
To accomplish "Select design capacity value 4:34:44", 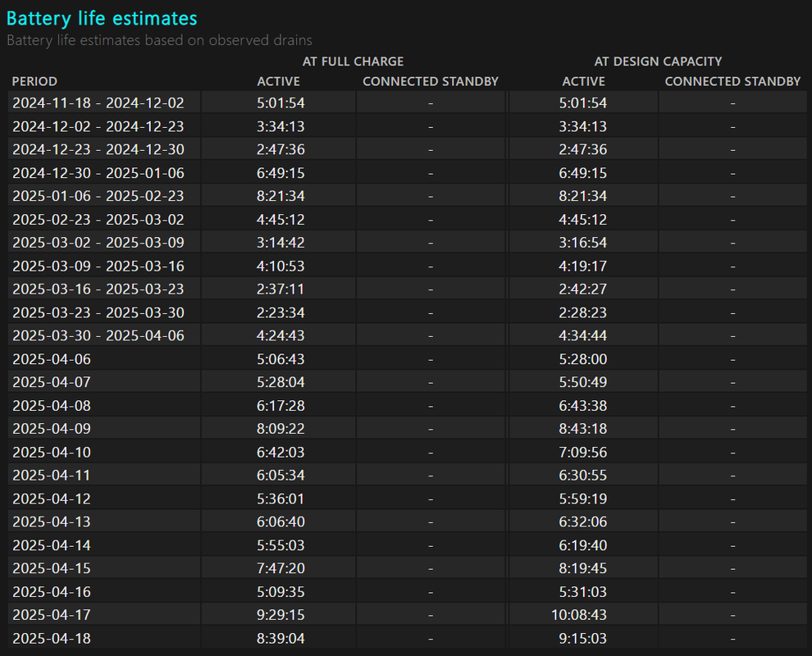I will [x=582, y=335].
